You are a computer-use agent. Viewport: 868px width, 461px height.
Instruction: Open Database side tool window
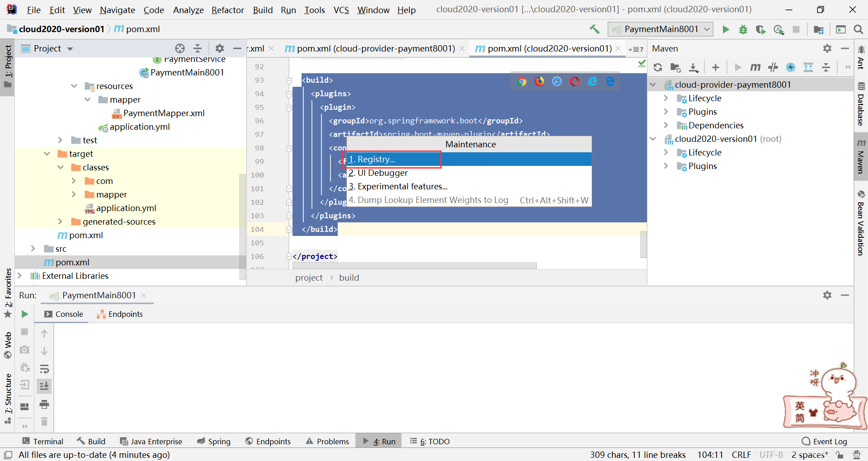tap(861, 104)
